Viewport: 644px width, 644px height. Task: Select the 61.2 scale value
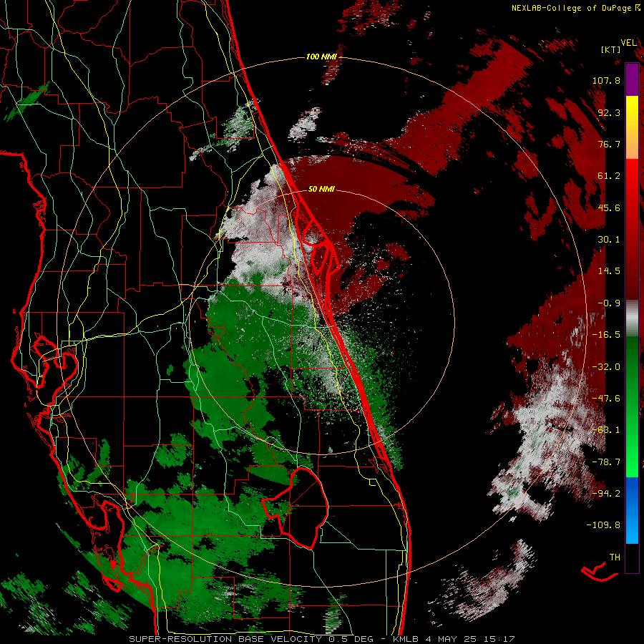609,176
